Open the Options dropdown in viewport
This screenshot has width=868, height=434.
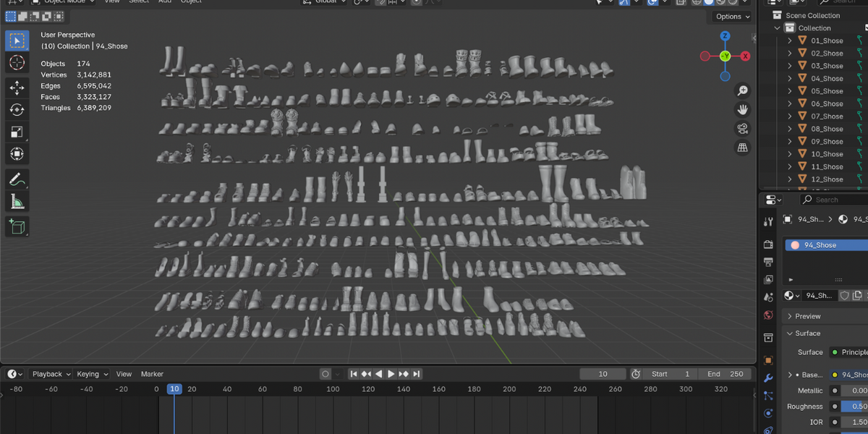tap(733, 17)
